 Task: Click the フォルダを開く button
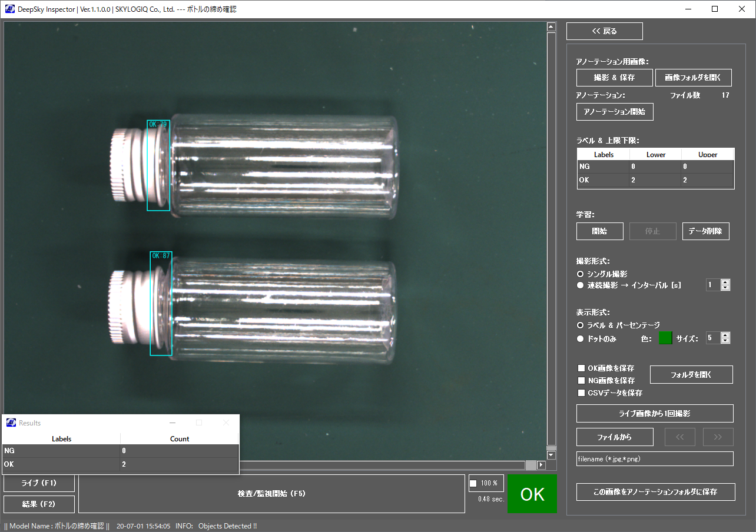tap(691, 374)
